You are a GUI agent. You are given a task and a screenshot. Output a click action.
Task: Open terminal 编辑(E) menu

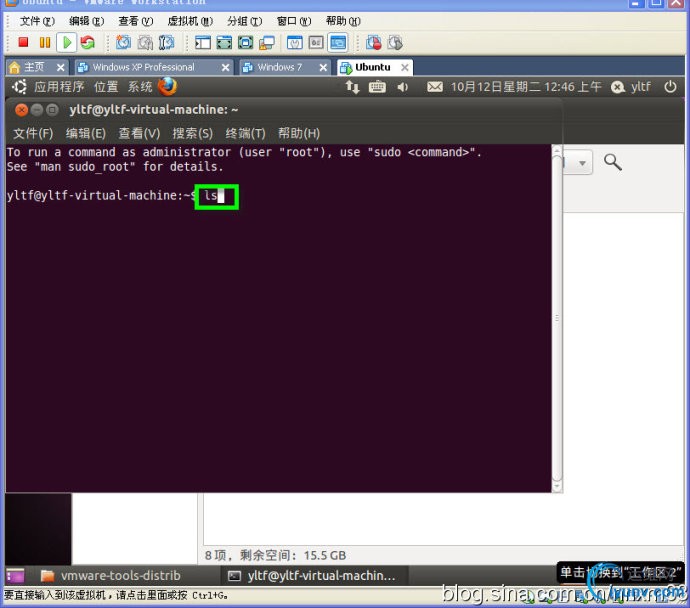pos(86,133)
